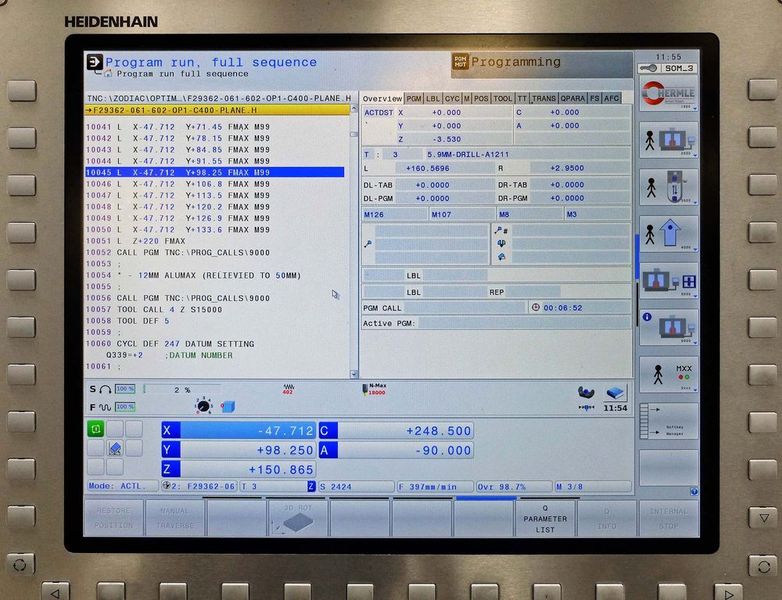Image resolution: width=782 pixels, height=600 pixels.
Task: Click the tilted working plane status icon
Action: 115,448
